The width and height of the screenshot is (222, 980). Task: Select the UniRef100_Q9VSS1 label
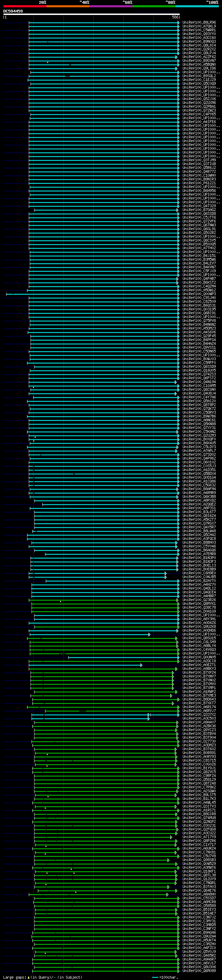199,348
